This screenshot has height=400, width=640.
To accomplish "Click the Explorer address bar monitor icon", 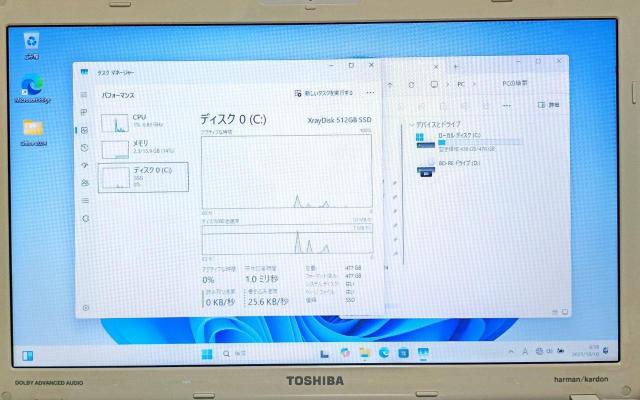I will [434, 84].
